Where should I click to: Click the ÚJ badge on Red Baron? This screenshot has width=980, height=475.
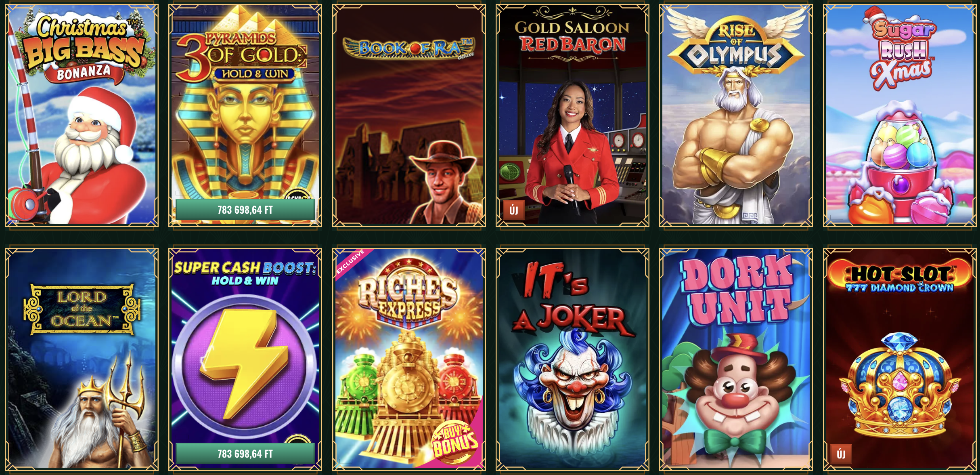[514, 210]
